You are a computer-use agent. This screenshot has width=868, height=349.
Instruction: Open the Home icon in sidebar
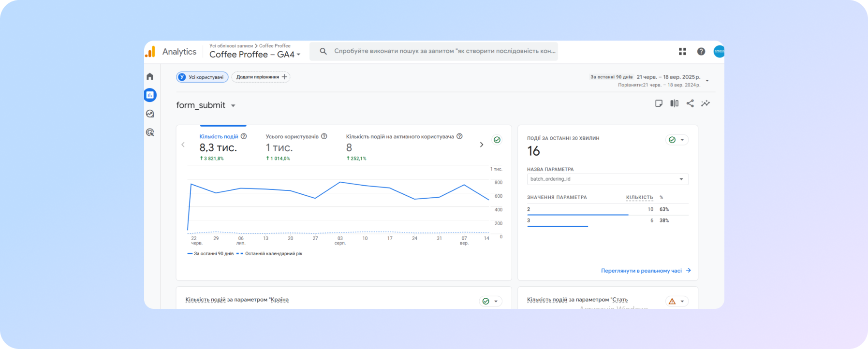[150, 76]
